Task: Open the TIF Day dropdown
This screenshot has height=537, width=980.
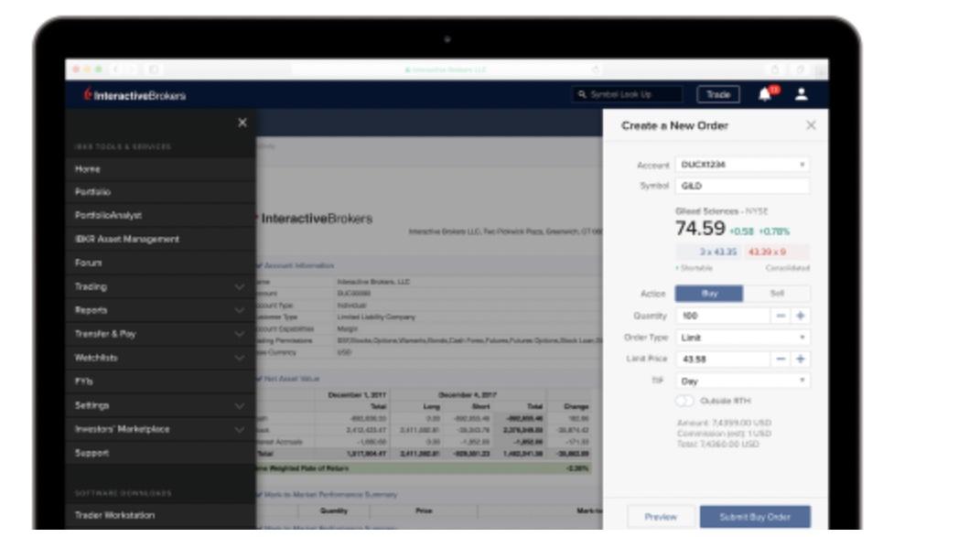Action: (x=742, y=381)
